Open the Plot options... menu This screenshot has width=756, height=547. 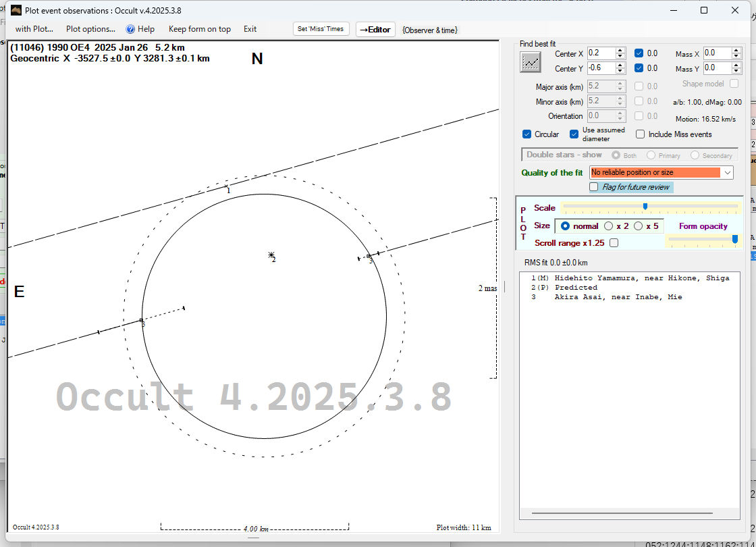[90, 29]
